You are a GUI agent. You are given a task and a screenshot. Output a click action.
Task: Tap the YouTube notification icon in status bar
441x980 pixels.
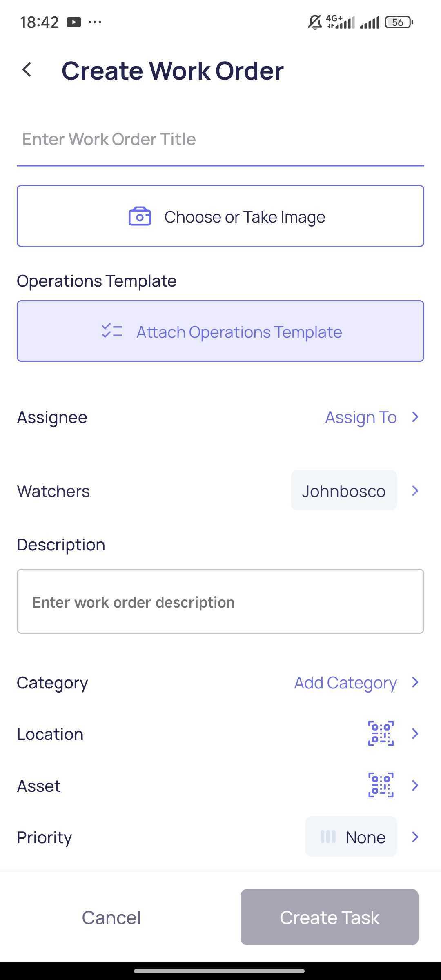74,22
